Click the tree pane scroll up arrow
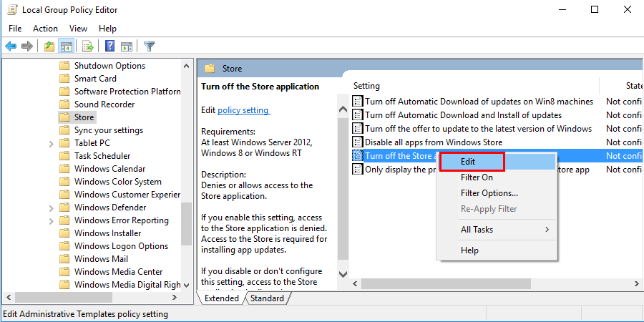644x322 pixels. (186, 66)
